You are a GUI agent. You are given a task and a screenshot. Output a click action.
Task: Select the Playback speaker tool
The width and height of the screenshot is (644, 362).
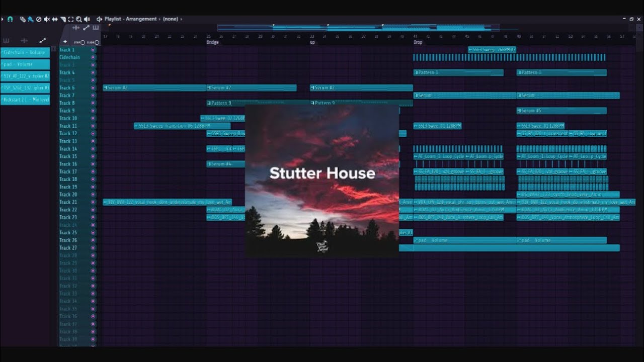click(x=87, y=19)
